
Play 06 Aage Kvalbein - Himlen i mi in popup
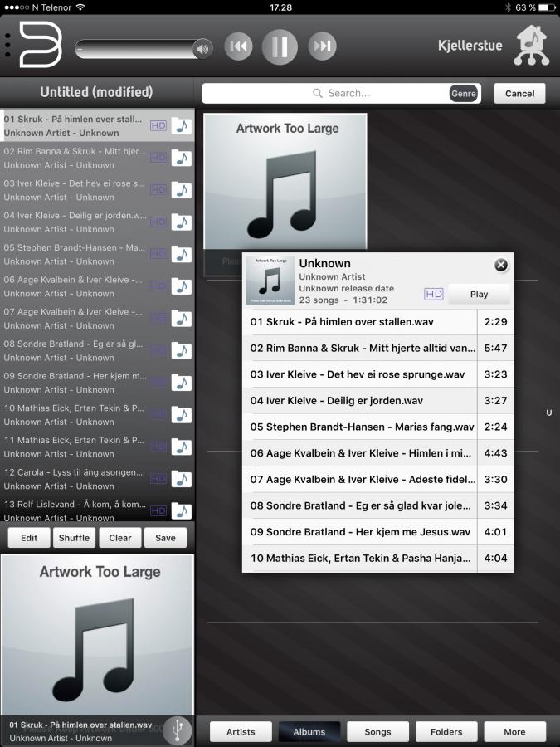coord(378,452)
